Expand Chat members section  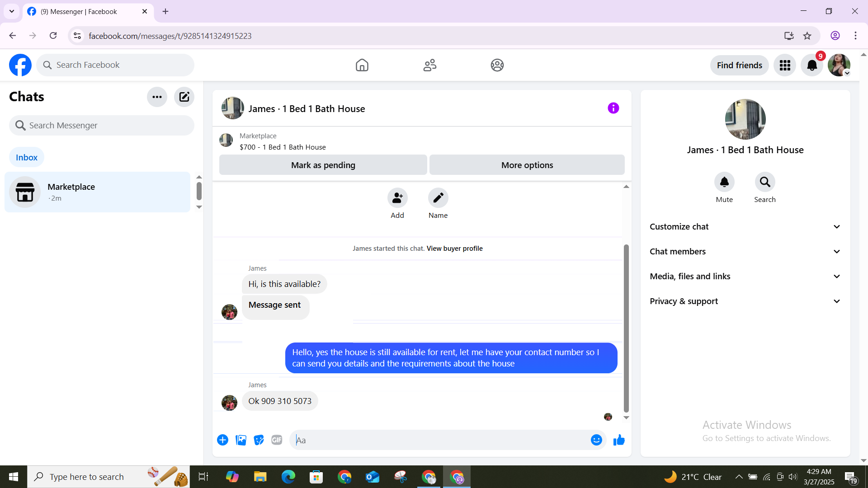[745, 252]
